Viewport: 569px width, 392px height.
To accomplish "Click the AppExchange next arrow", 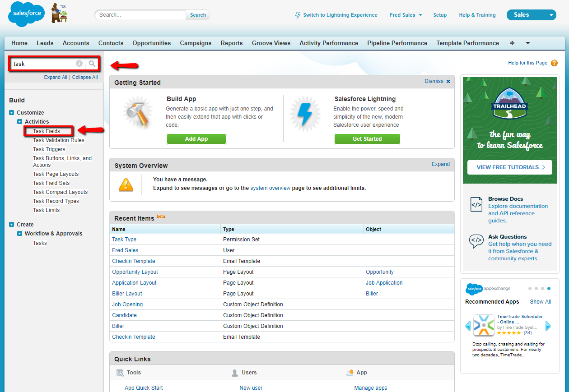I will (548, 326).
